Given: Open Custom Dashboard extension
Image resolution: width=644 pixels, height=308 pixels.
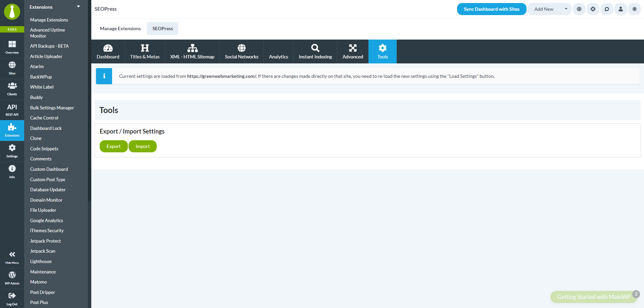Looking at the screenshot, I should click(49, 169).
